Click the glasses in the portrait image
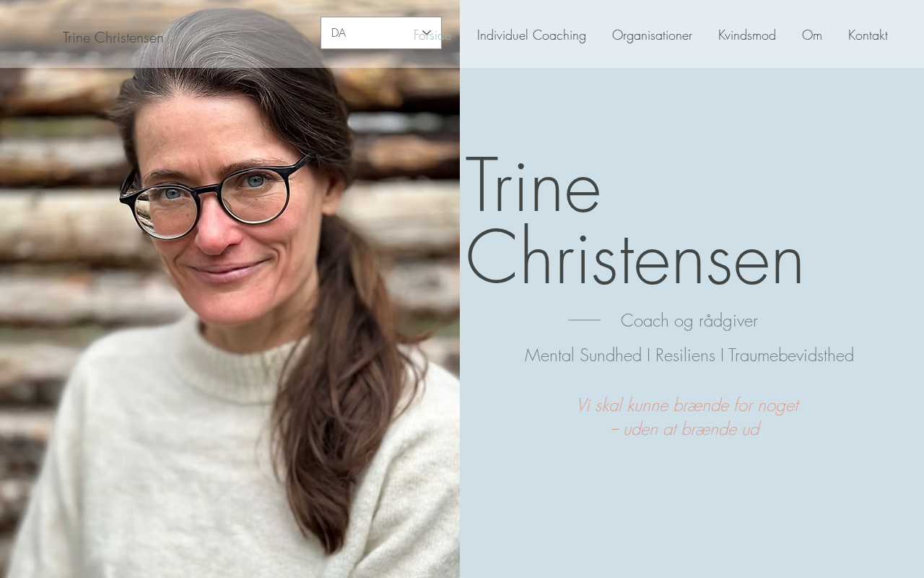The height and width of the screenshot is (578, 924). pyautogui.click(x=214, y=197)
